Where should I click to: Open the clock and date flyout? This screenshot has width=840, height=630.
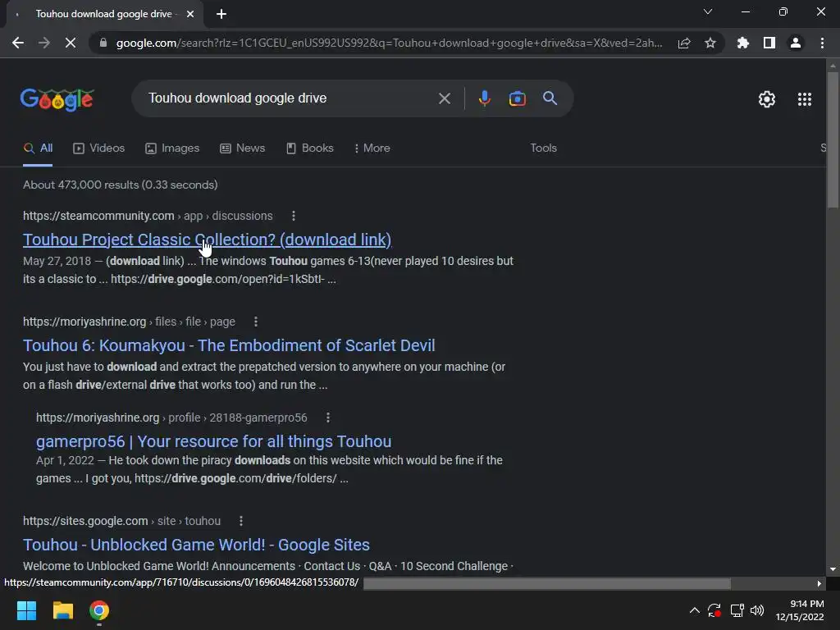point(799,610)
